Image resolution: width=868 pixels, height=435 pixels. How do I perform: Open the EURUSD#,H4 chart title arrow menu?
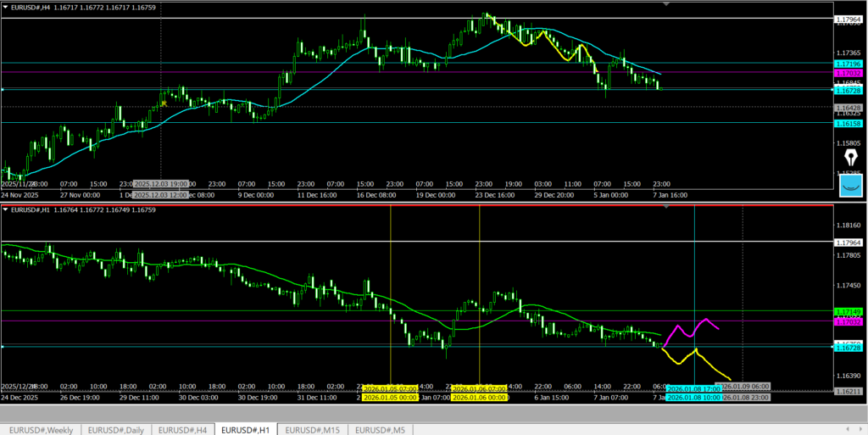pyautogui.click(x=6, y=7)
